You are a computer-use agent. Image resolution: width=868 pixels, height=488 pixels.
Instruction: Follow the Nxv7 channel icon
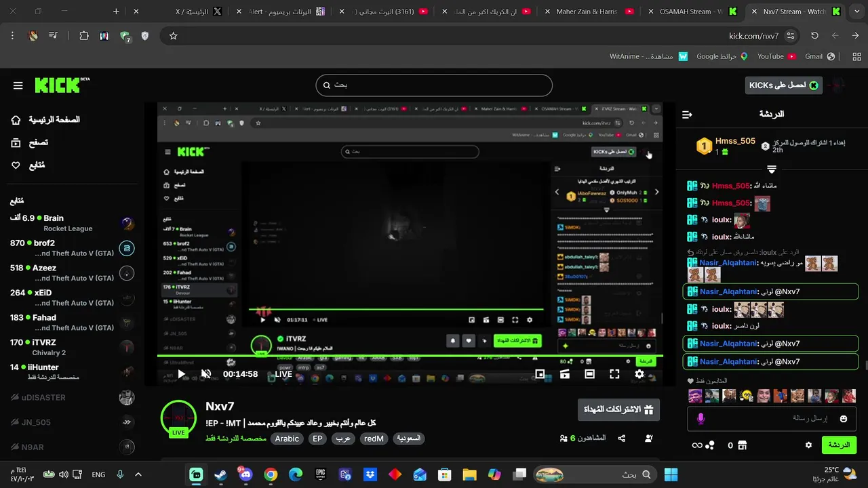coord(648,439)
